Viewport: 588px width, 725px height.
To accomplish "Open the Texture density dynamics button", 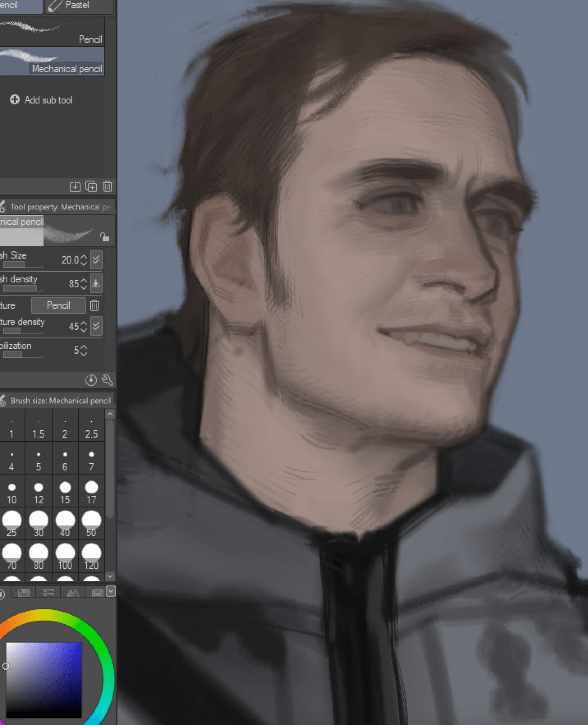I will pos(96,326).
